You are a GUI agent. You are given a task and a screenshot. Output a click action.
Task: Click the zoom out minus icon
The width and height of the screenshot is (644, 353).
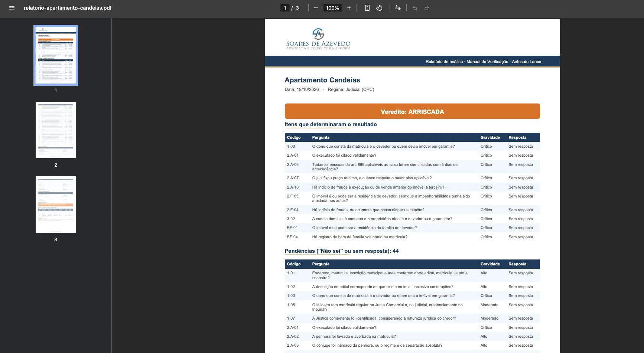click(x=316, y=8)
